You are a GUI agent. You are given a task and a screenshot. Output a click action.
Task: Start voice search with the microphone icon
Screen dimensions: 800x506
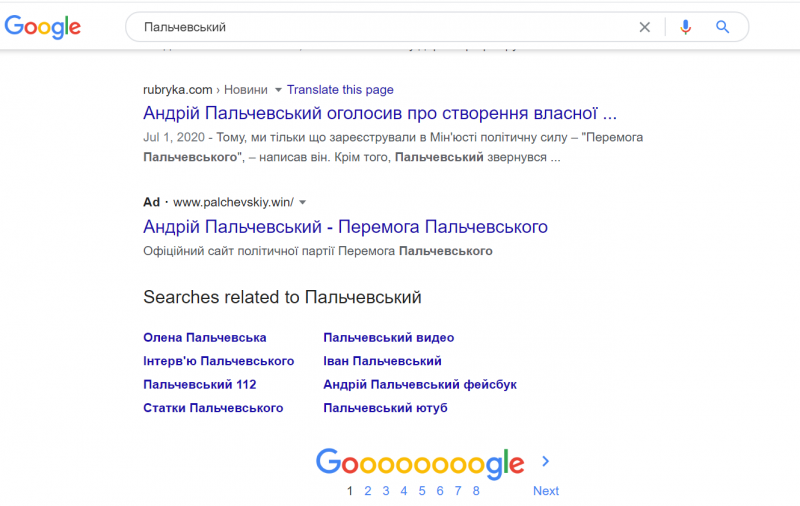tap(685, 27)
